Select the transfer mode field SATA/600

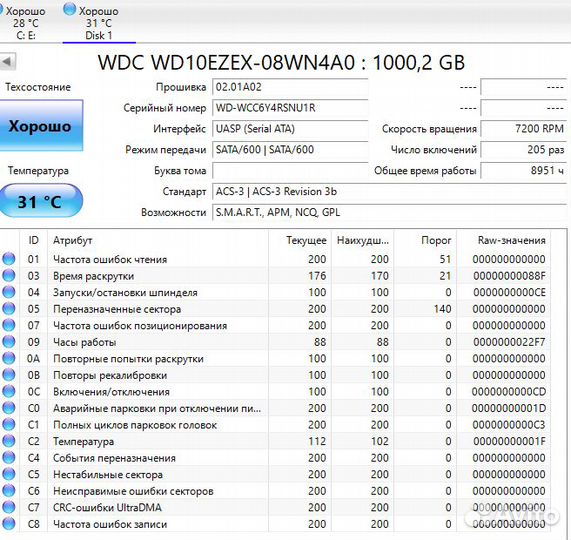point(290,150)
